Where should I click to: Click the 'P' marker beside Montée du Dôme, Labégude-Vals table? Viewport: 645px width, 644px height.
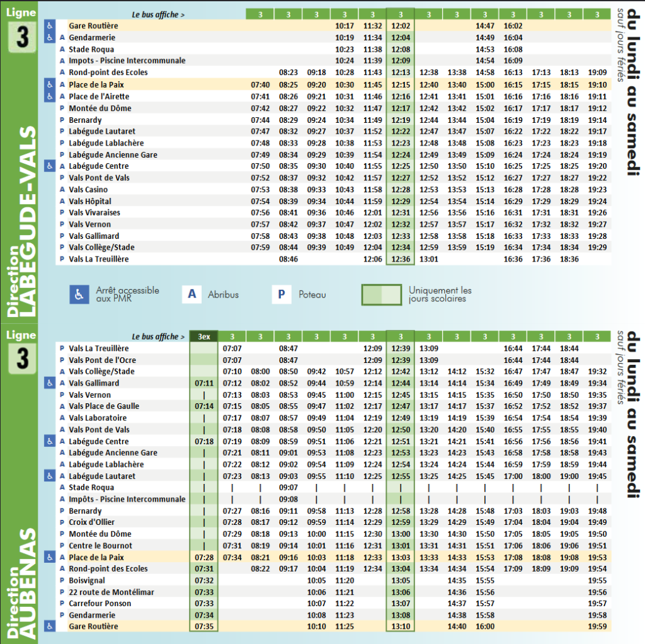coord(62,108)
